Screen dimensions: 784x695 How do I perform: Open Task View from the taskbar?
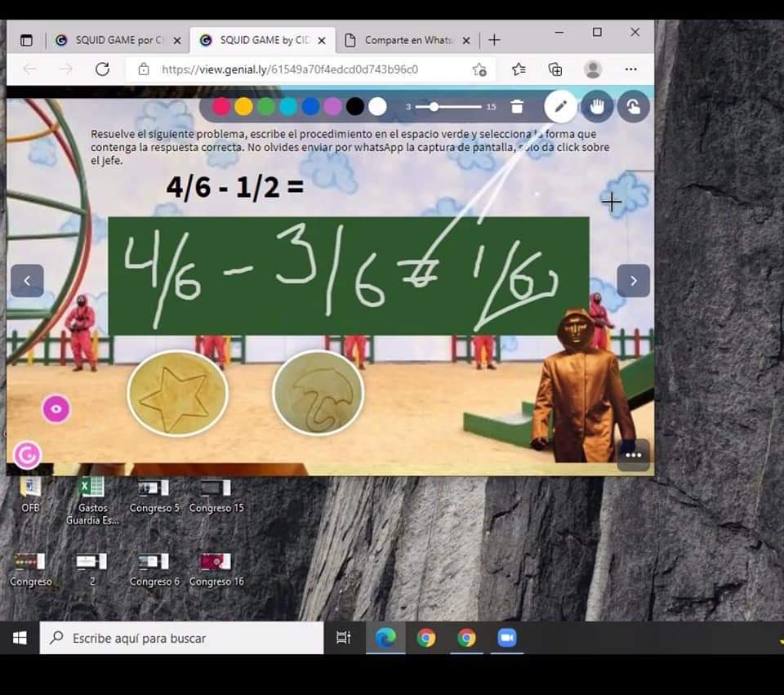click(x=344, y=638)
